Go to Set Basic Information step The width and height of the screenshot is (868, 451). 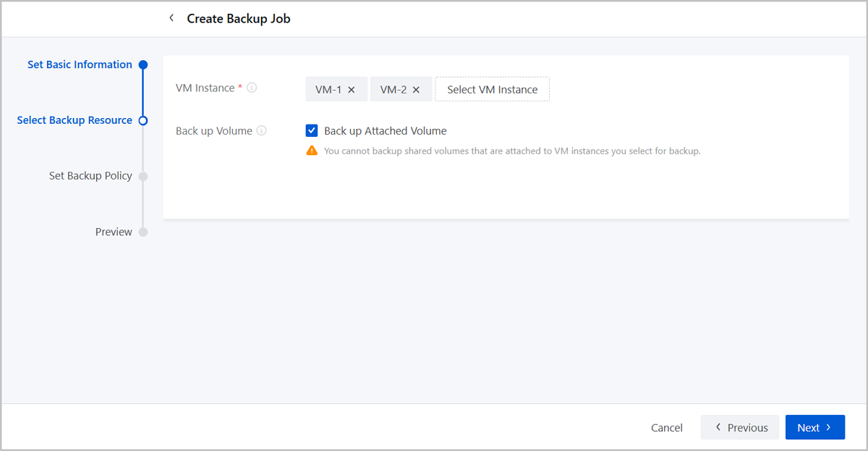pyautogui.click(x=80, y=64)
